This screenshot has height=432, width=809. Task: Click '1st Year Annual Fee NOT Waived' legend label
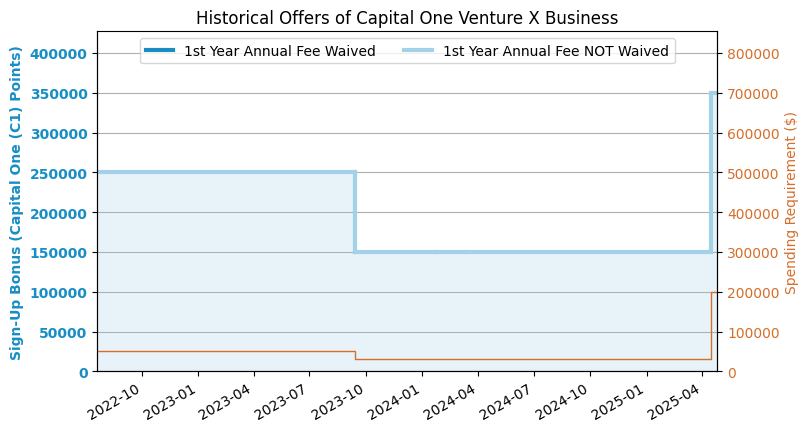pos(555,51)
